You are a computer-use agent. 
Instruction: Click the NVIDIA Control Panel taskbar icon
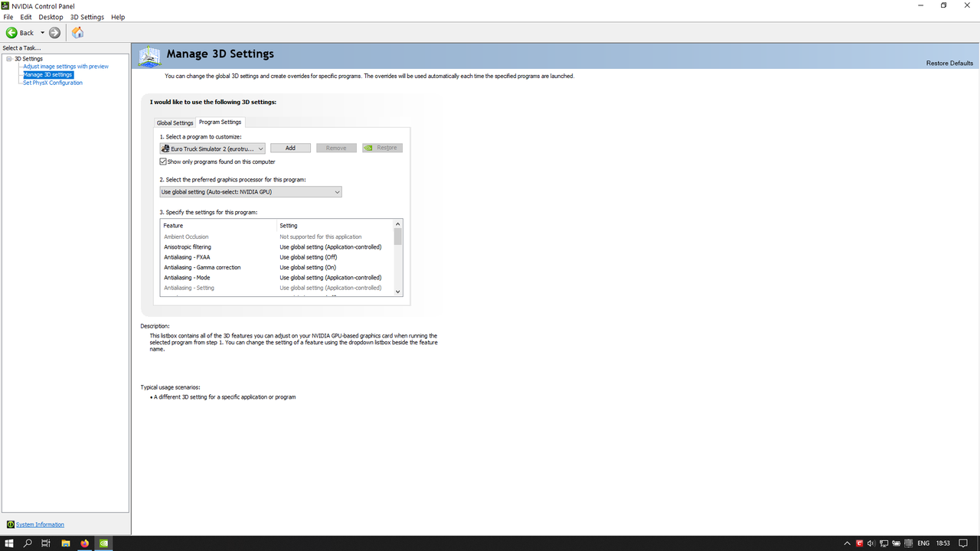coord(103,543)
